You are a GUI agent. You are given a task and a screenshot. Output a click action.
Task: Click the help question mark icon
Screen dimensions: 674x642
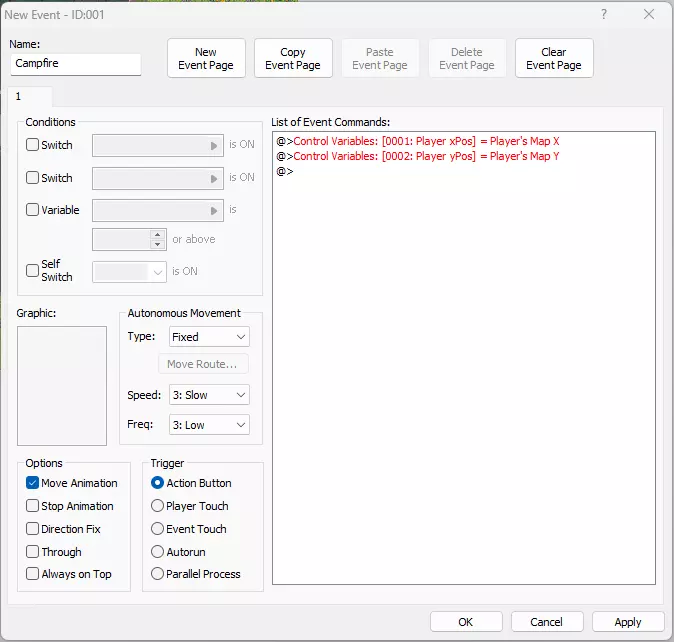(603, 15)
